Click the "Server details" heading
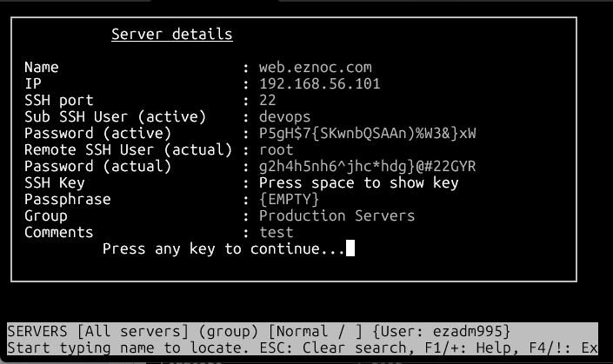Viewport: 613px width, 364px height. (x=171, y=35)
